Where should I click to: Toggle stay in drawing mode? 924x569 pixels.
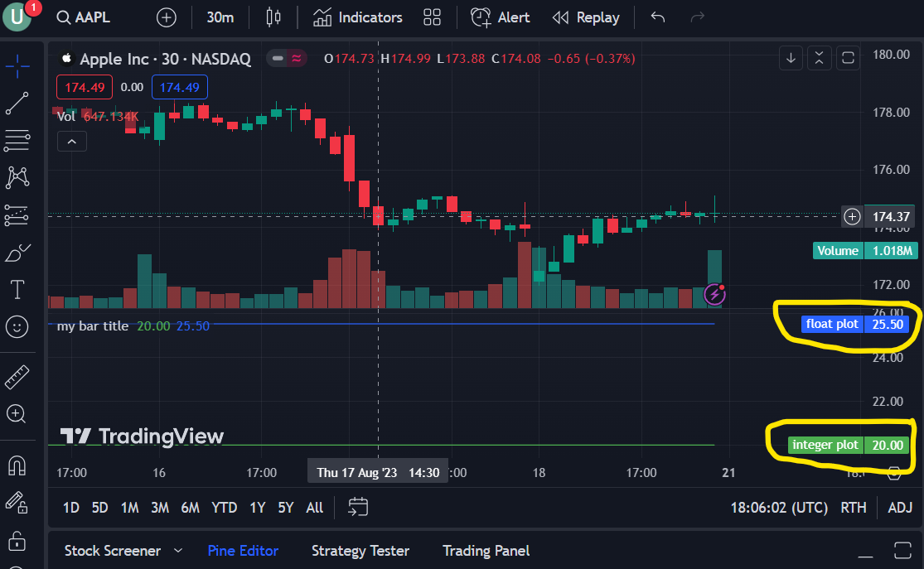(17, 503)
